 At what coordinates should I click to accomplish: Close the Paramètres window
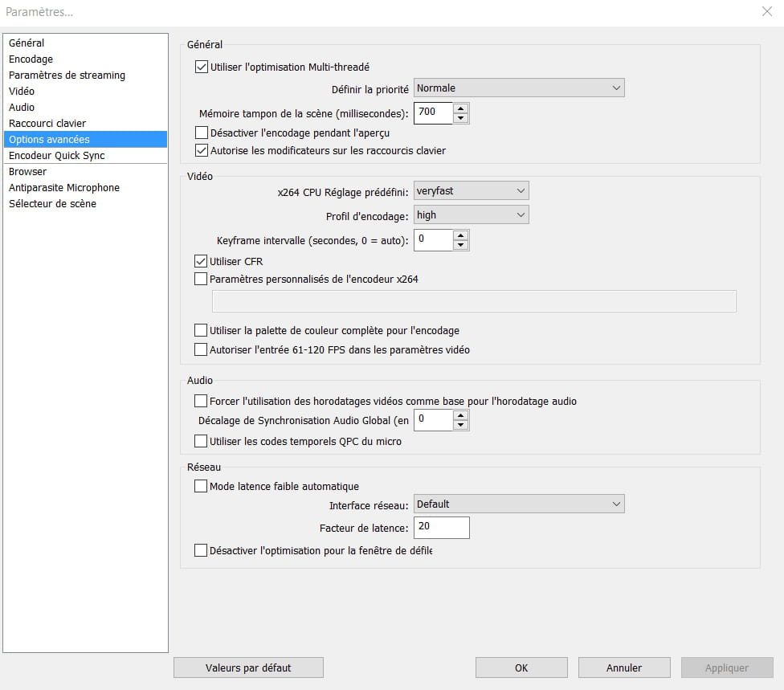point(767,11)
